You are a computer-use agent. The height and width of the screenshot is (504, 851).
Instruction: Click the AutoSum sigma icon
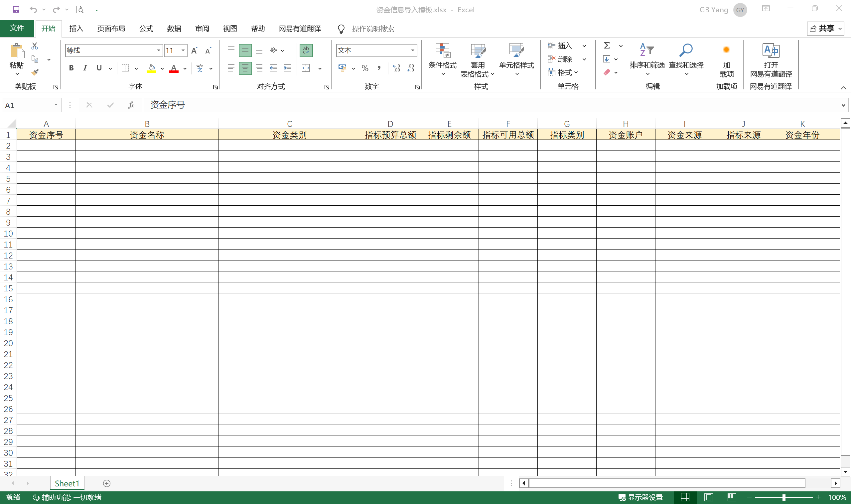coord(607,46)
